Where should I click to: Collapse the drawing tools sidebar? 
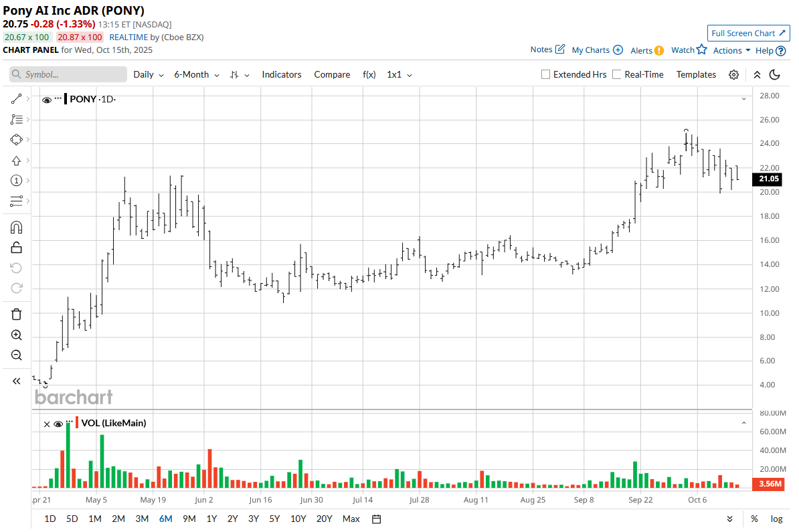(x=16, y=381)
